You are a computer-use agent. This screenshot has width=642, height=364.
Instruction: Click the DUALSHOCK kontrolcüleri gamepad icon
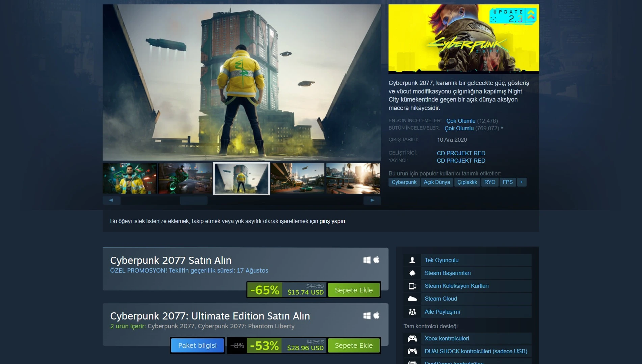point(412,351)
